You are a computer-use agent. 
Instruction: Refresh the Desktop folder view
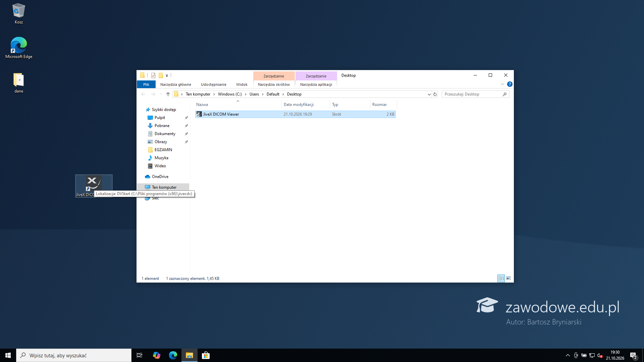pos(435,94)
